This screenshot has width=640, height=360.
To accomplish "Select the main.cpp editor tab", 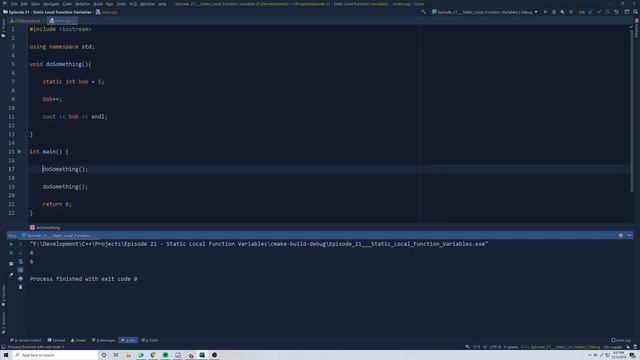I will pyautogui.click(x=62, y=20).
